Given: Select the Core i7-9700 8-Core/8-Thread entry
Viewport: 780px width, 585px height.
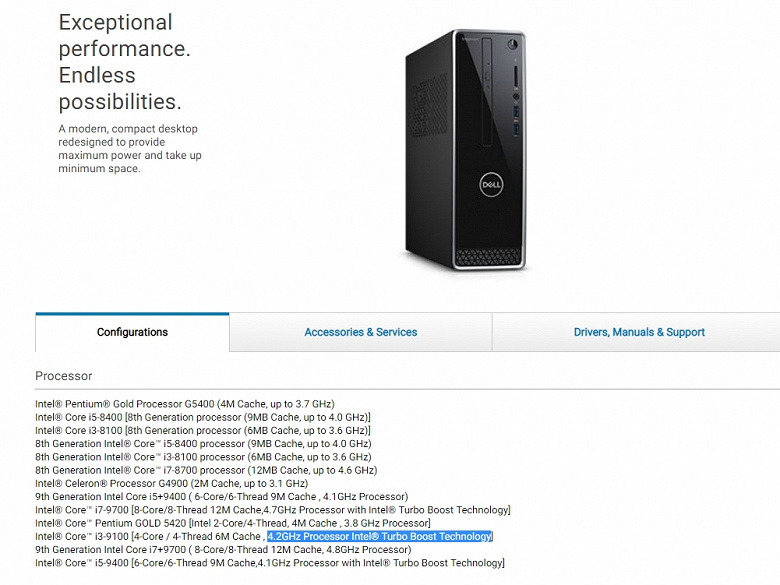Looking at the screenshot, I should [x=272, y=510].
